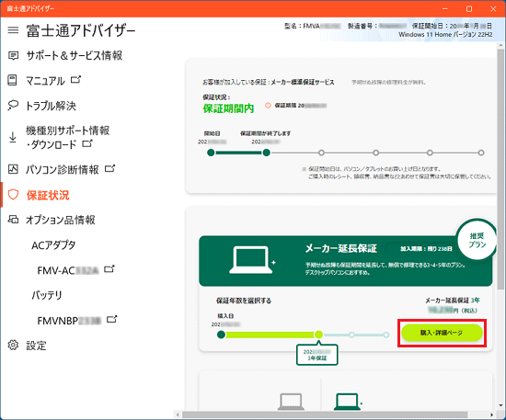Viewport: 506px width, 420px height.
Task: Select 保証状況 in the sidebar
Action: point(48,195)
